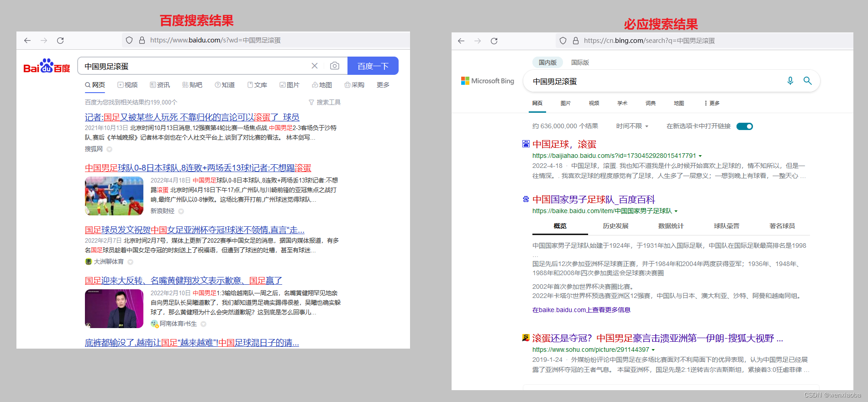Expand dropdown arrow next to baijiahao.baidu.com URL

point(700,156)
